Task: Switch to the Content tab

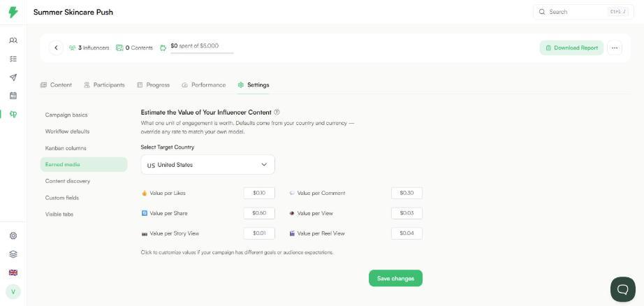Action: (x=57, y=85)
